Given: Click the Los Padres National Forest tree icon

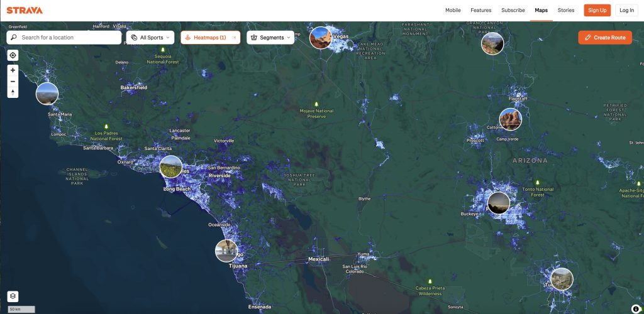Looking at the screenshot, I should [x=106, y=126].
